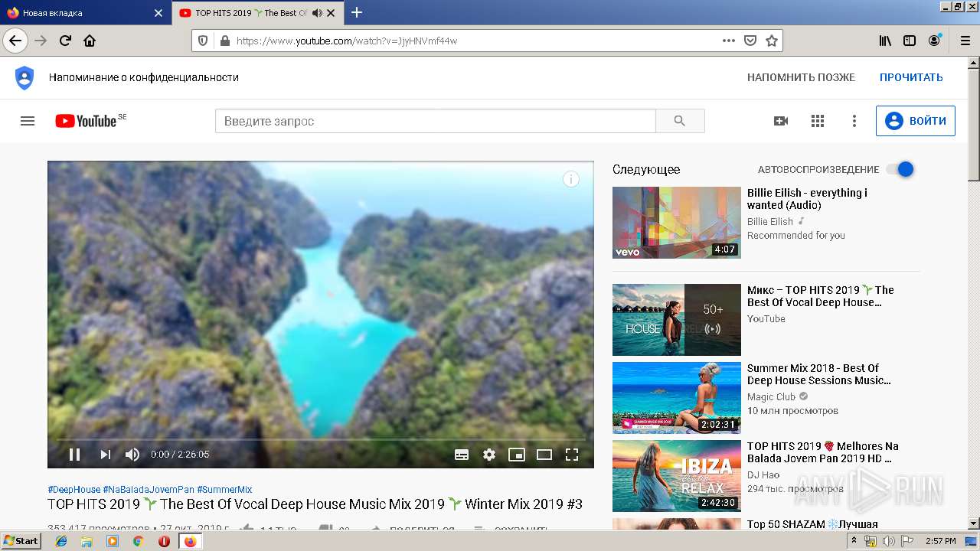
Task: Open YouTube three-dot settings menu
Action: [854, 121]
